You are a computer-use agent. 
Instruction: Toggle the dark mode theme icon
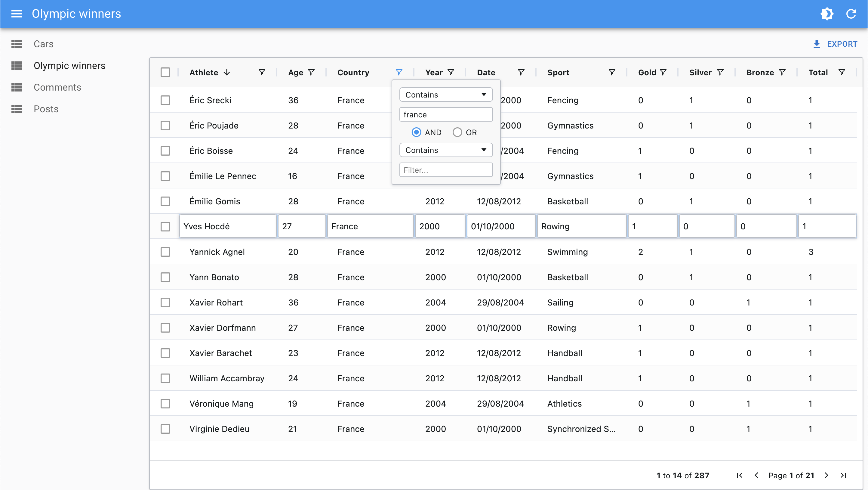827,14
